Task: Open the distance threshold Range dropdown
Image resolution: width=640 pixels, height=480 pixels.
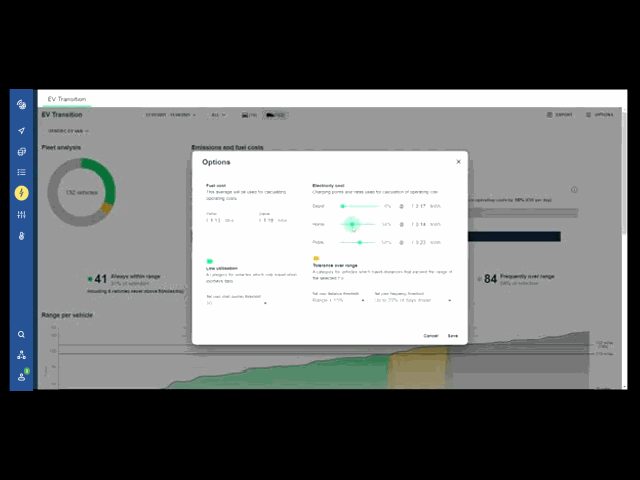Action: click(338, 300)
